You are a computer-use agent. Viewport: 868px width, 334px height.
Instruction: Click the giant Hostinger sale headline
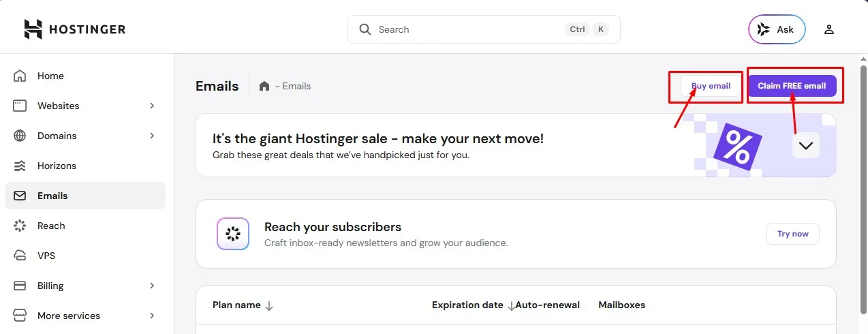click(x=378, y=138)
